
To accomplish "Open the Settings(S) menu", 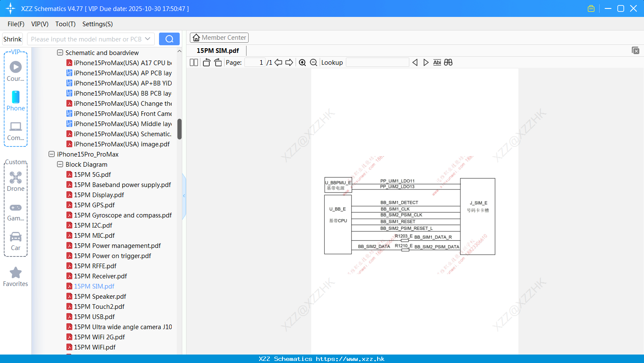I will pos(98,24).
